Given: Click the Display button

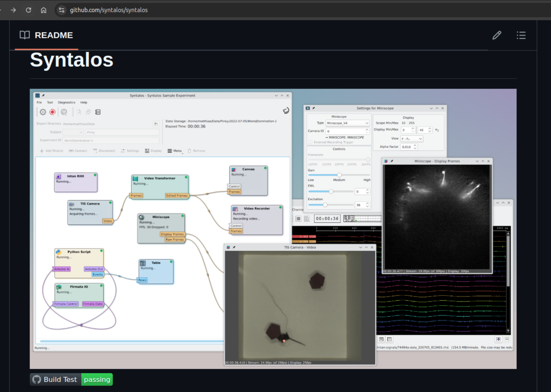Looking at the screenshot, I should 153,151.
